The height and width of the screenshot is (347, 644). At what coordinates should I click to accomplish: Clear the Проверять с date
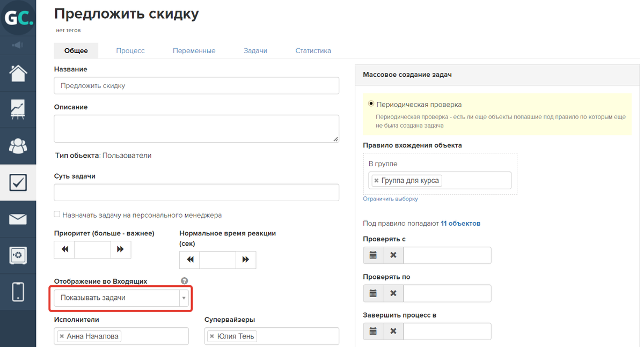click(393, 255)
